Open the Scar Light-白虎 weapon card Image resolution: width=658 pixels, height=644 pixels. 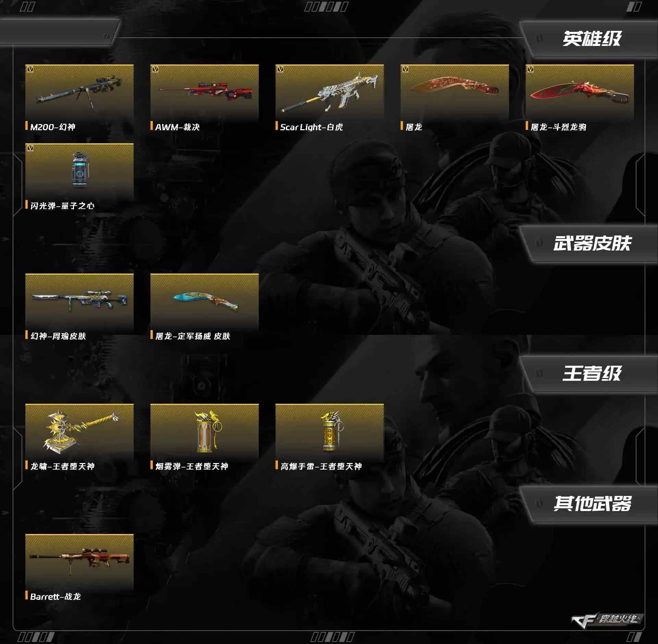[329, 92]
